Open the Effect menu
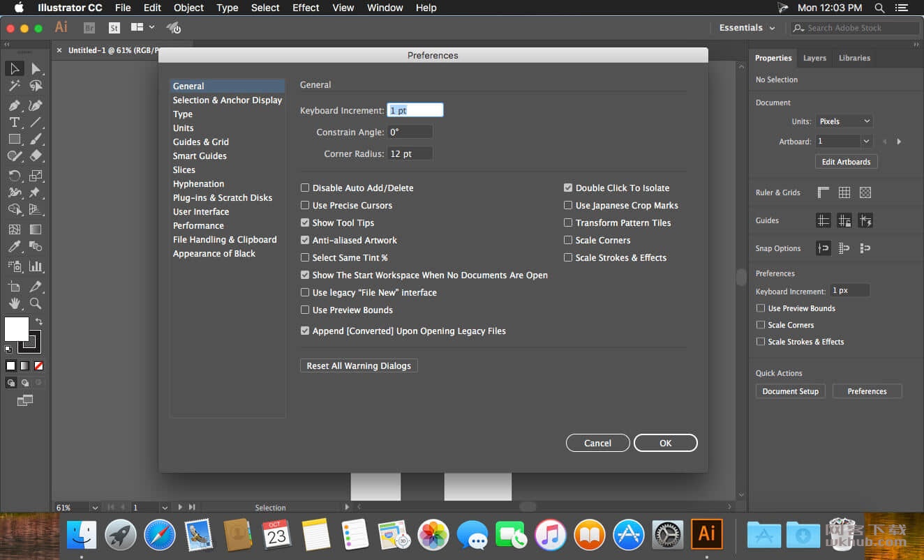The width and height of the screenshot is (924, 560). pos(306,8)
